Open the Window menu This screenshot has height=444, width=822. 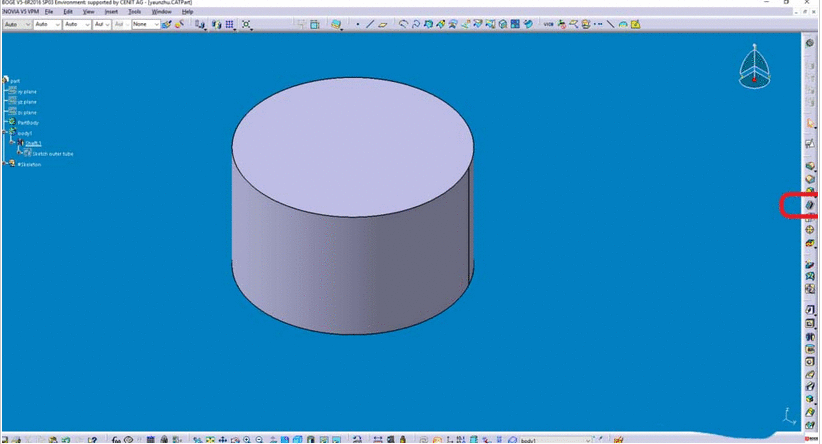point(161,11)
